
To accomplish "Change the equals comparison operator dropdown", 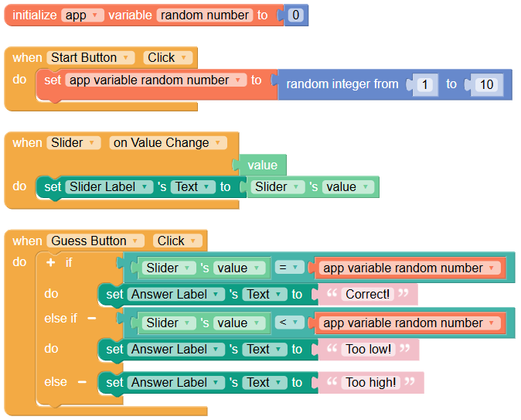I will pyautogui.click(x=289, y=268).
